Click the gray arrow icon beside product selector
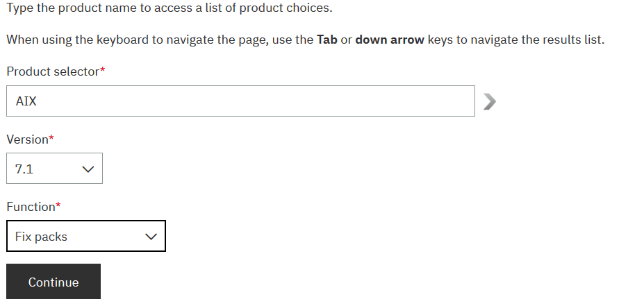The width and height of the screenshot is (644, 306). pyautogui.click(x=490, y=102)
